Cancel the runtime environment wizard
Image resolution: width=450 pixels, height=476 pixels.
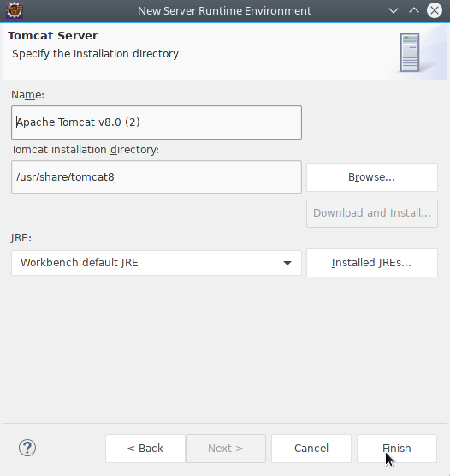pos(311,449)
